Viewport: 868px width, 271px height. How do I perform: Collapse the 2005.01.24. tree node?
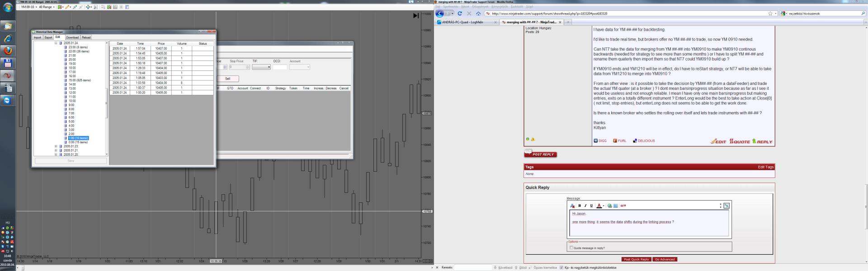(x=56, y=43)
